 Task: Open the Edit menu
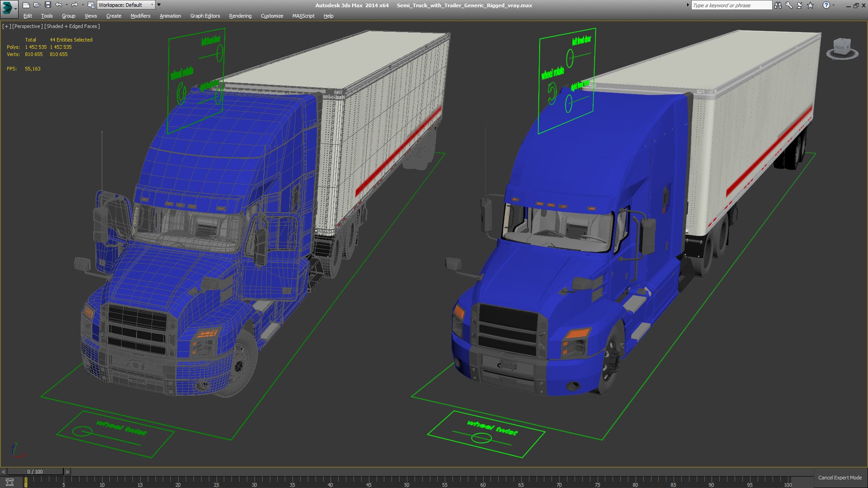[28, 16]
